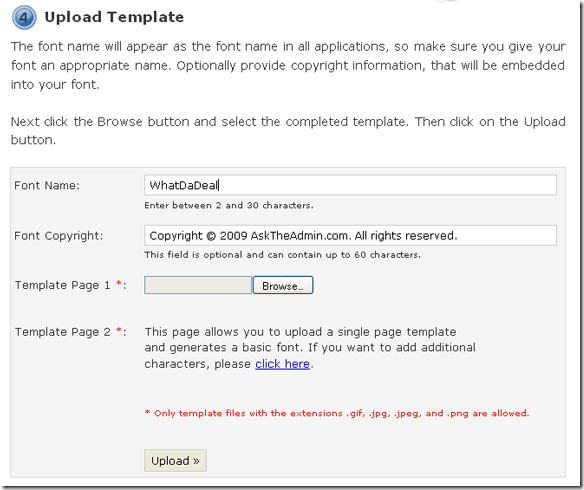Click the Font Copyright input field

pyautogui.click(x=350, y=235)
